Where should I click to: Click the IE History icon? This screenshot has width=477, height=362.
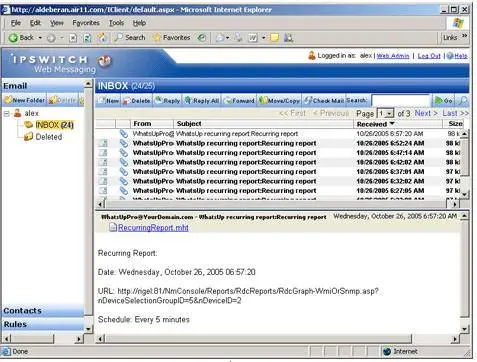pos(201,38)
